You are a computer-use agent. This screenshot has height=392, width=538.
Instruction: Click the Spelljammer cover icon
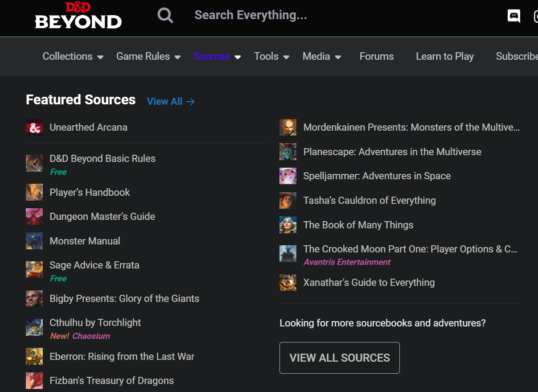(x=288, y=176)
